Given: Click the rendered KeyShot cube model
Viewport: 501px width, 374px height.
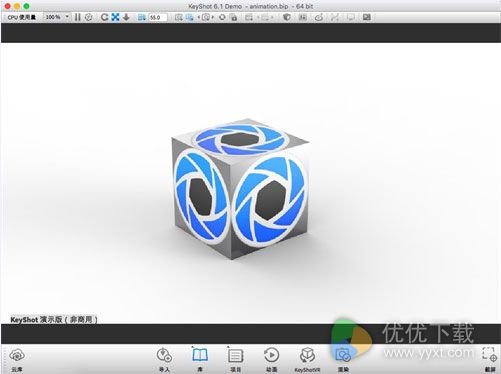Looking at the screenshot, I should (240, 188).
